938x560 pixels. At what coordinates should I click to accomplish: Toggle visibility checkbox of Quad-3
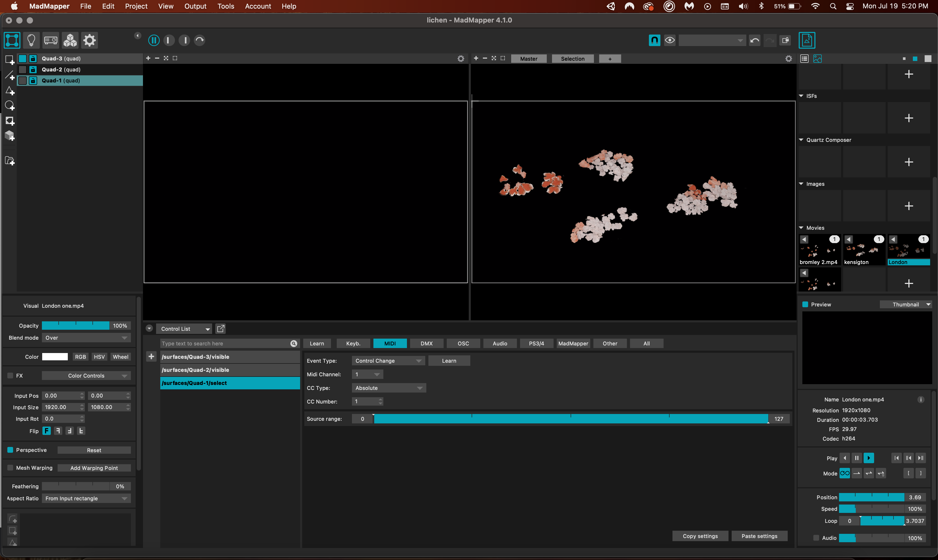tap(23, 59)
